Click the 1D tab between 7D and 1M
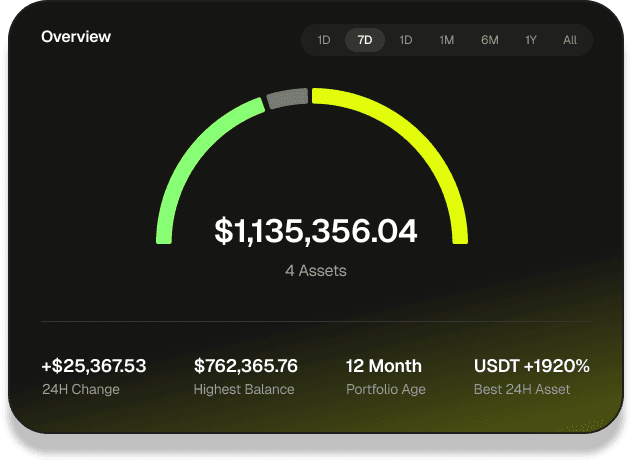The image size is (632, 462). pyautogui.click(x=406, y=40)
